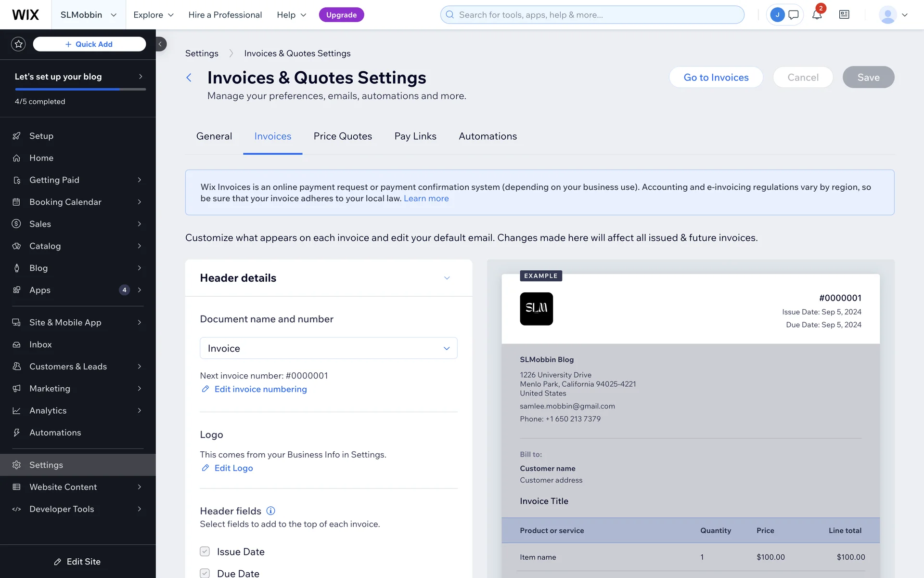924x578 pixels.
Task: Switch to the Price Quotes tab
Action: pos(343,136)
